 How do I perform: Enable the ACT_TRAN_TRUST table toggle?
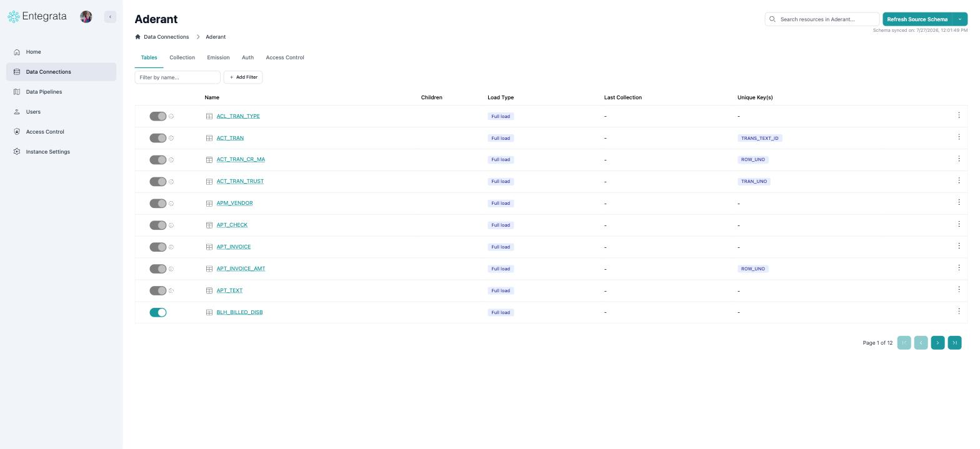point(158,182)
